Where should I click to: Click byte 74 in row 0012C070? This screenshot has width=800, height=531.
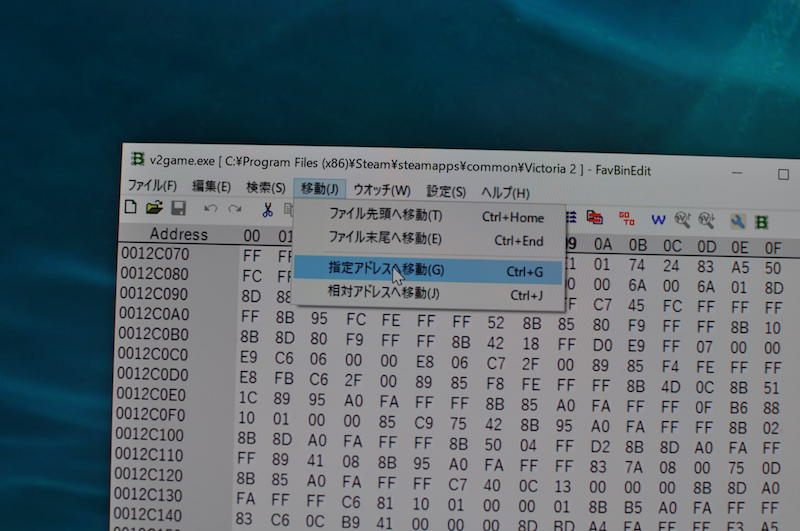tap(637, 265)
